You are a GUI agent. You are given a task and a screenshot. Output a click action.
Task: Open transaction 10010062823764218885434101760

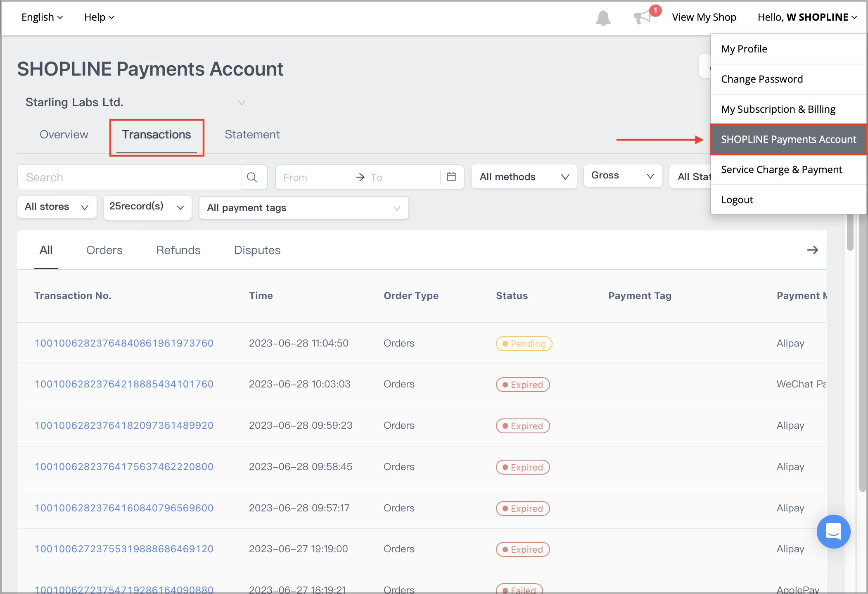(124, 384)
